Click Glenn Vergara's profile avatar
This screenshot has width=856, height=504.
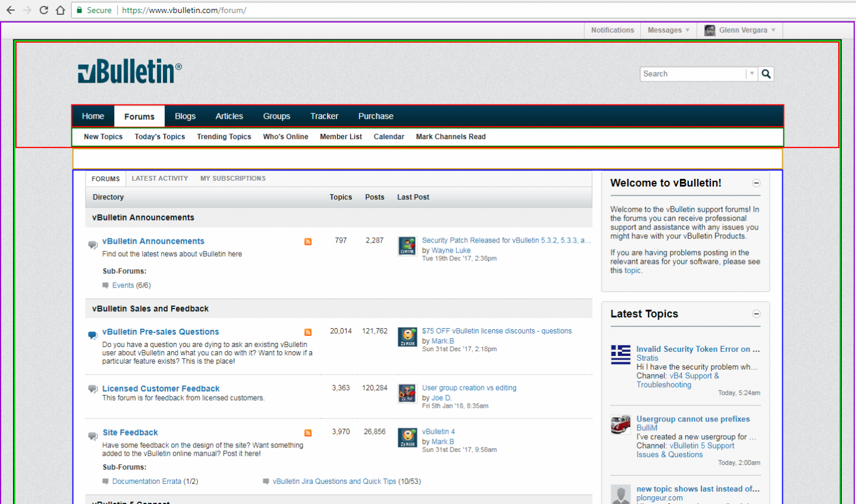[x=710, y=30]
